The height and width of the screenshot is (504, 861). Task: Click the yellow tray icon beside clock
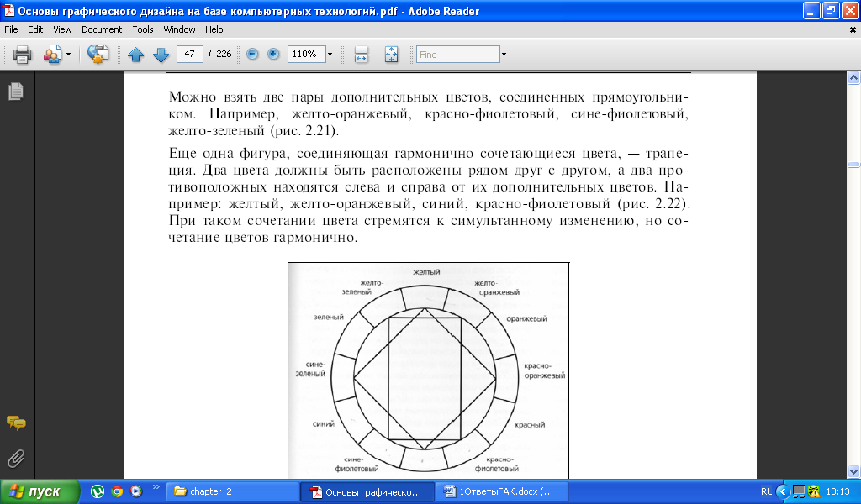[x=814, y=491]
